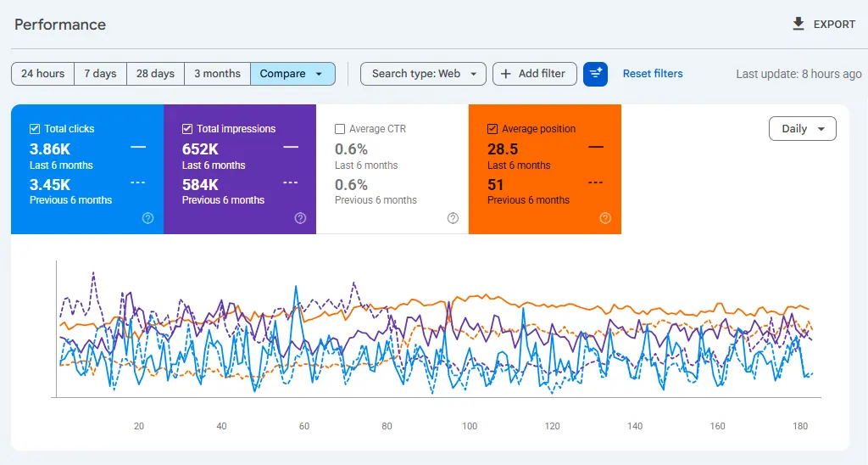Click the chart axis label 100

pos(470,426)
